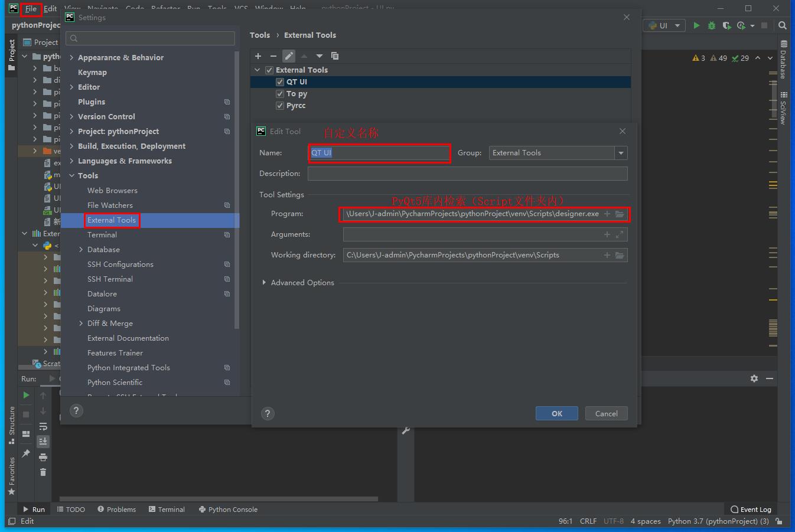The height and width of the screenshot is (532, 795).
Task: Print the Run panel output
Action: click(x=43, y=457)
